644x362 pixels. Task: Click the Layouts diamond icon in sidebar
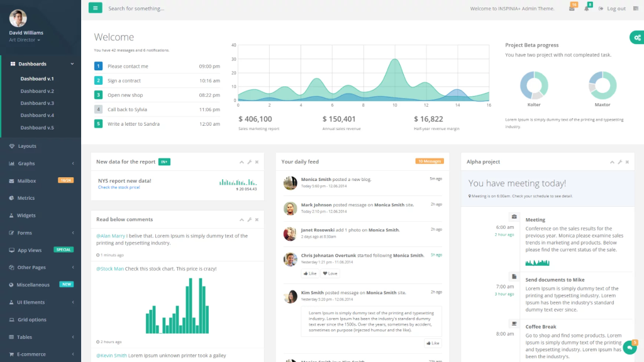pos(11,146)
